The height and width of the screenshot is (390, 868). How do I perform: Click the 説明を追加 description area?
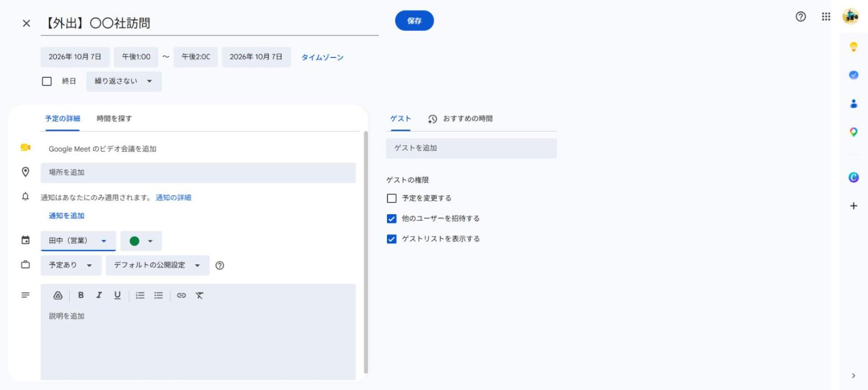click(x=198, y=343)
